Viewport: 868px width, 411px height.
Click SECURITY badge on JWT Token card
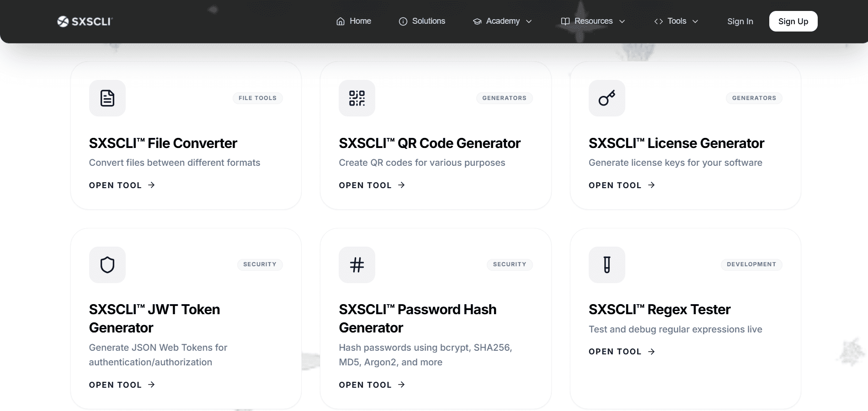(x=260, y=264)
